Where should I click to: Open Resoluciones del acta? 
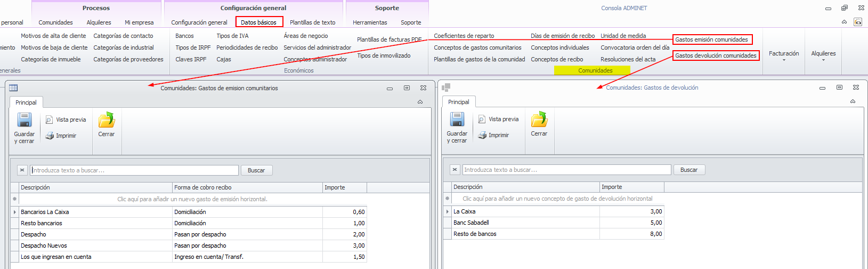pos(628,59)
